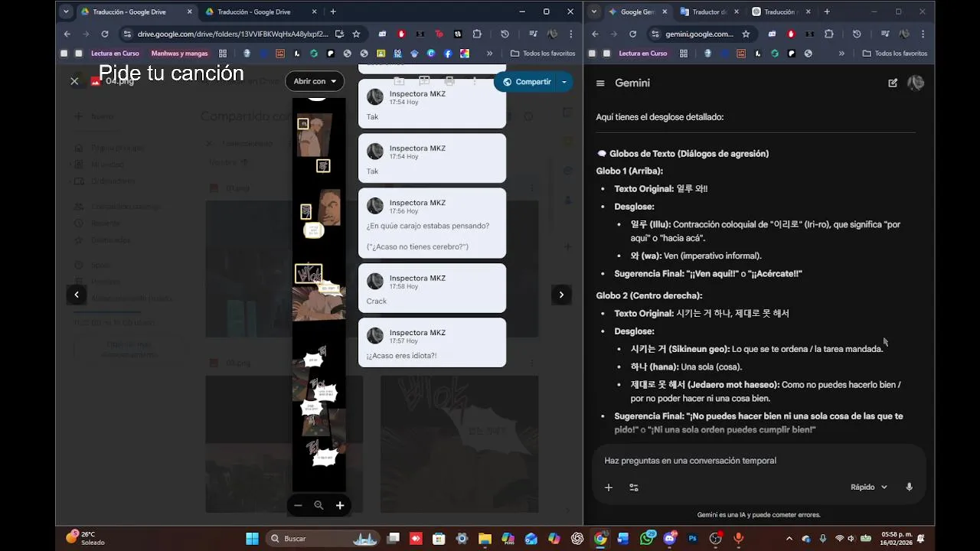Image resolution: width=980 pixels, height=551 pixels.
Task: Bookmark the Gemini page with star icon
Action: click(746, 34)
